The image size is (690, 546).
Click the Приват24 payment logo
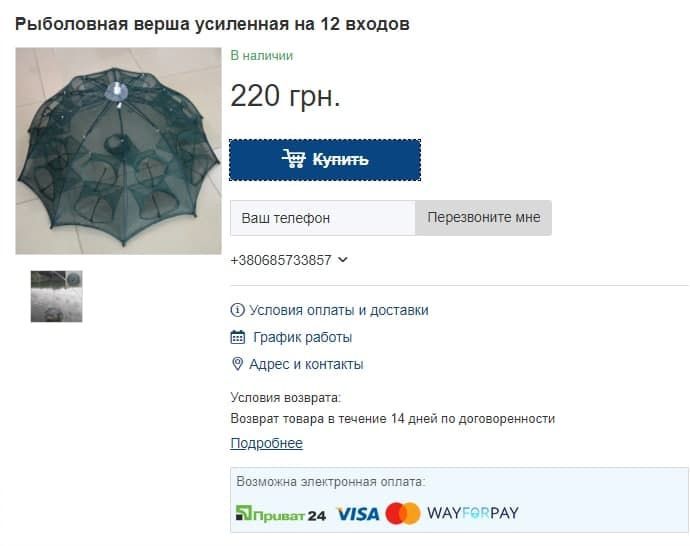point(281,514)
